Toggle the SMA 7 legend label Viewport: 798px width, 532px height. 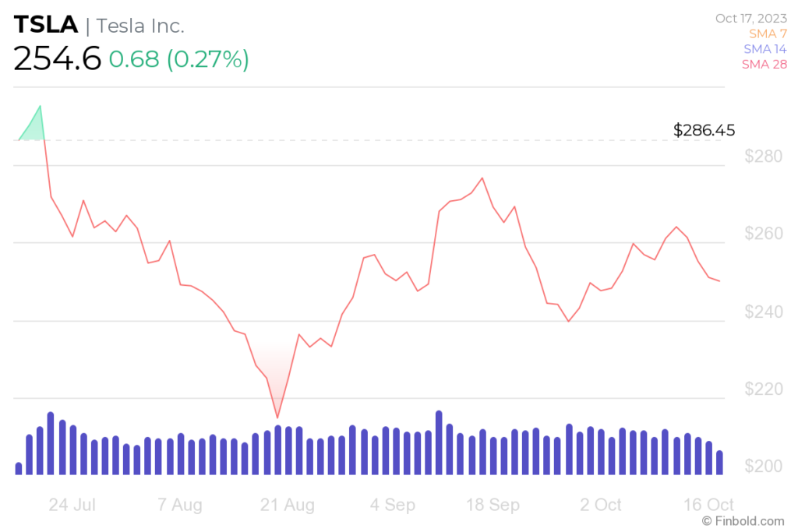point(768,33)
